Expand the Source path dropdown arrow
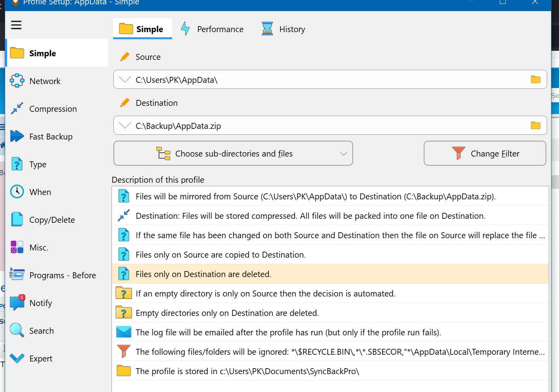559x392 pixels. 125,79
